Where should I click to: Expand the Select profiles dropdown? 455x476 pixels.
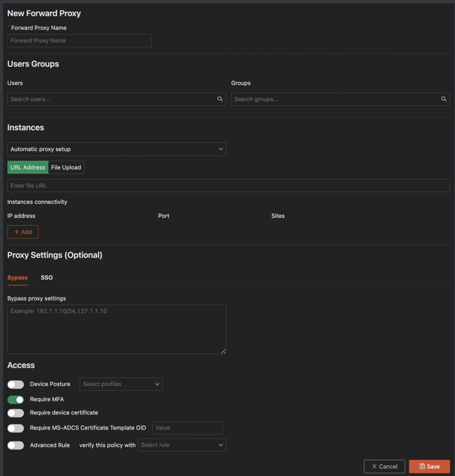coord(121,384)
